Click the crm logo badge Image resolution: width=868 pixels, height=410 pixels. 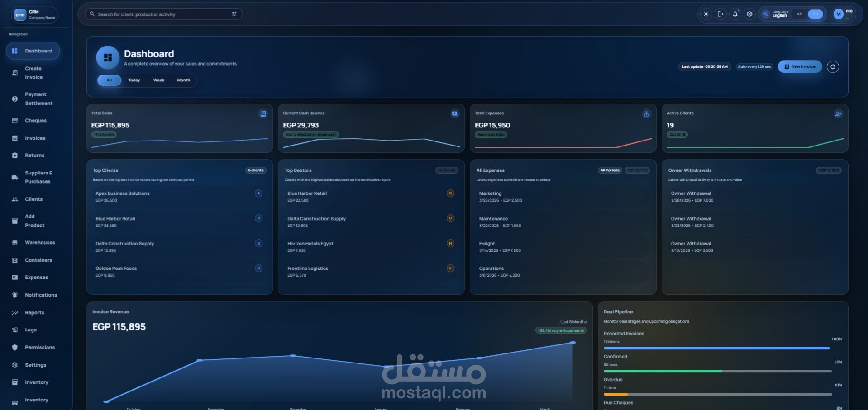click(20, 14)
